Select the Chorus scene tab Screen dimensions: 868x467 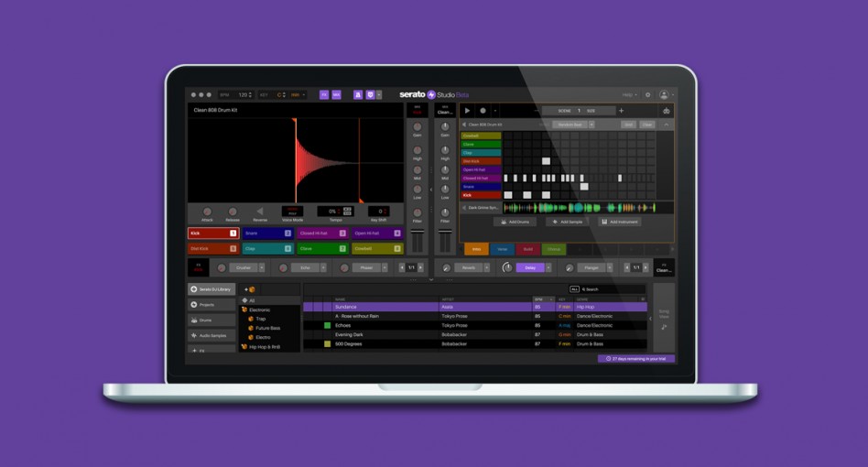click(554, 249)
